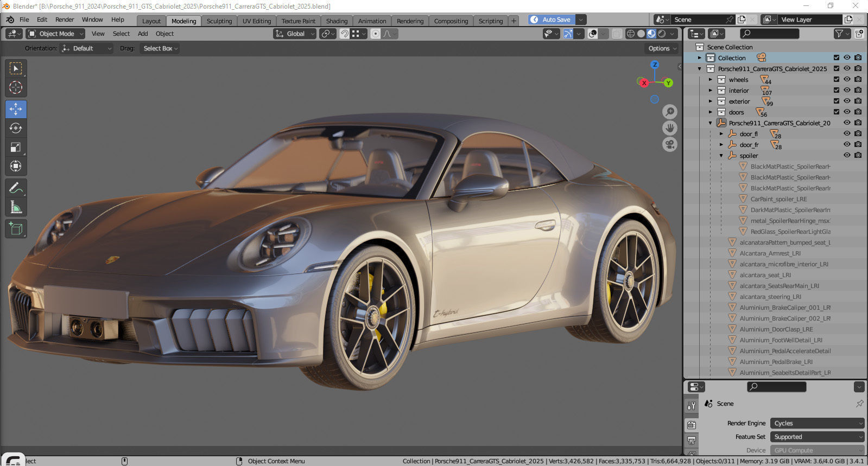Viewport: 868px width, 466px height.
Task: Select the Select Box tool
Action: [16, 68]
